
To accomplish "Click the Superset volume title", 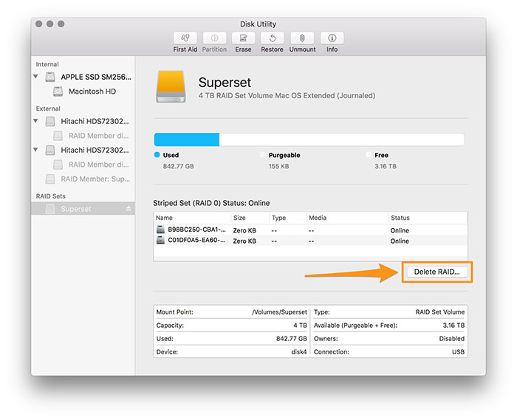I will click(225, 83).
